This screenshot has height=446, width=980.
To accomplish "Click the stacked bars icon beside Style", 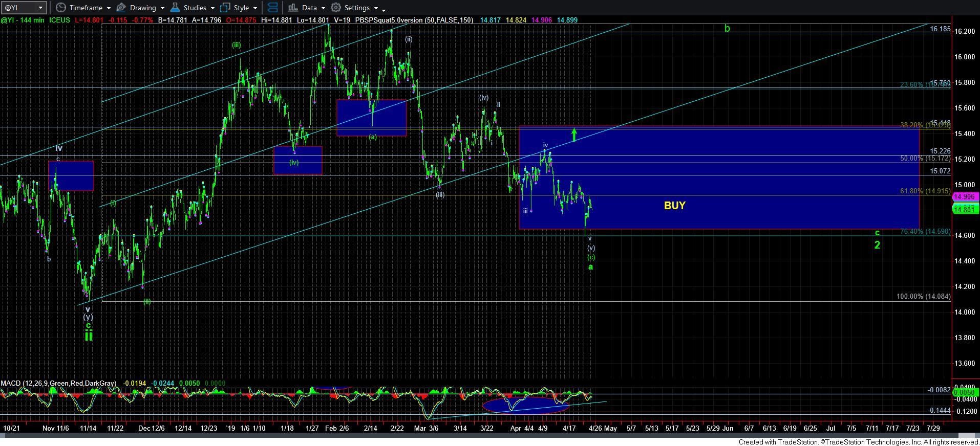I will coord(273,8).
